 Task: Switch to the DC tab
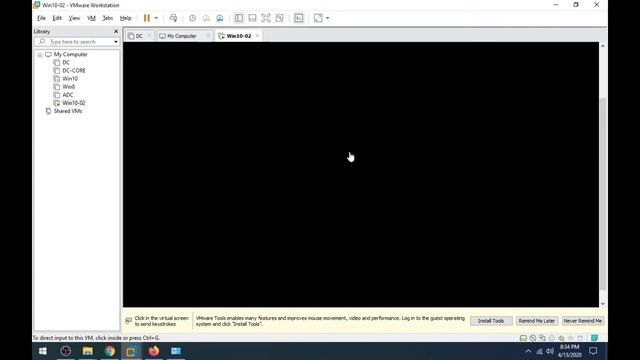(x=138, y=36)
